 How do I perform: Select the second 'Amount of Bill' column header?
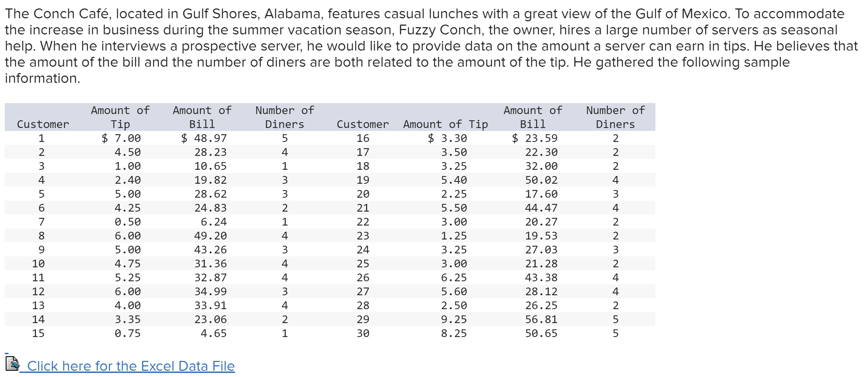(x=533, y=117)
